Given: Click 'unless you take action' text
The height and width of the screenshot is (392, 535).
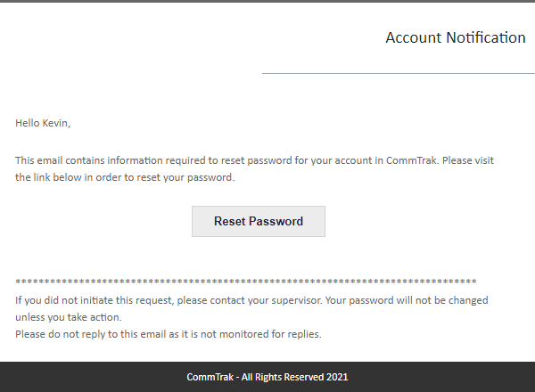Looking at the screenshot, I should coord(69,317).
